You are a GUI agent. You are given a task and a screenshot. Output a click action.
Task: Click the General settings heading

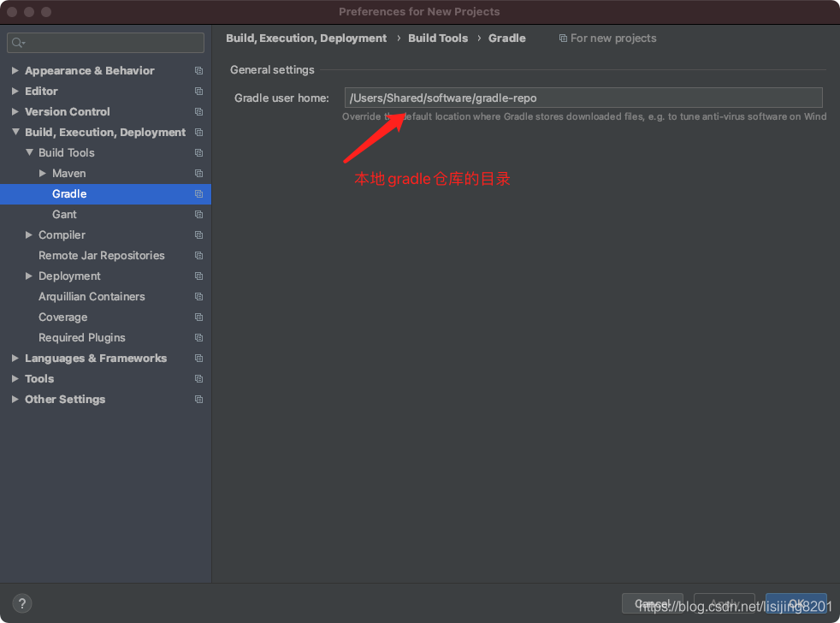[x=272, y=69]
